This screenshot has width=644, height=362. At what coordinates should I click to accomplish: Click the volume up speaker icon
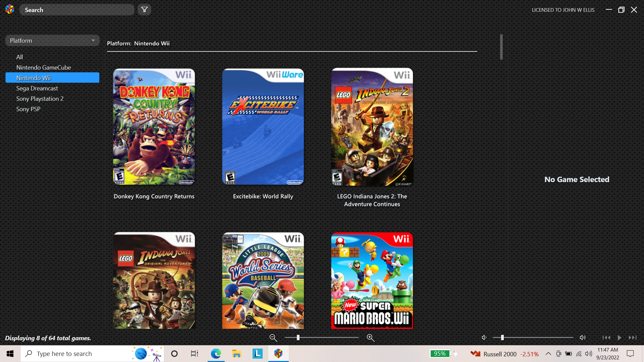[x=583, y=338]
